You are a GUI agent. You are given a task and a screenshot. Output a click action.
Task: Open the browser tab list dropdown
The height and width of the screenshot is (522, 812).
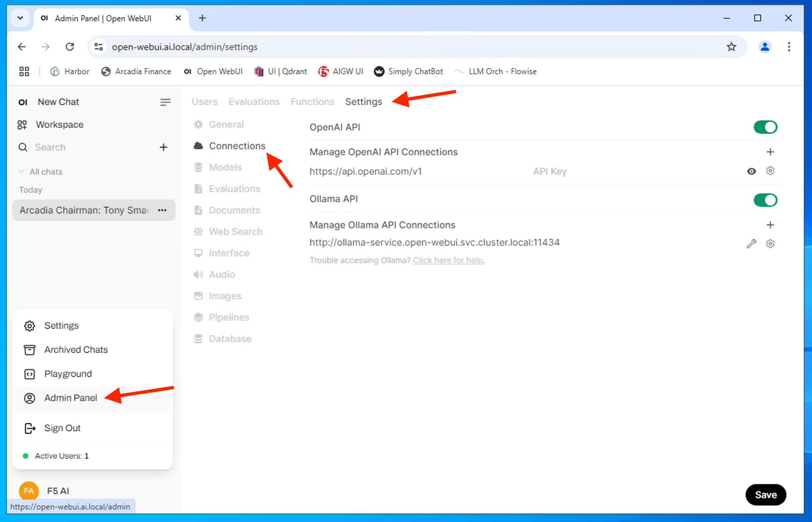pyautogui.click(x=20, y=18)
